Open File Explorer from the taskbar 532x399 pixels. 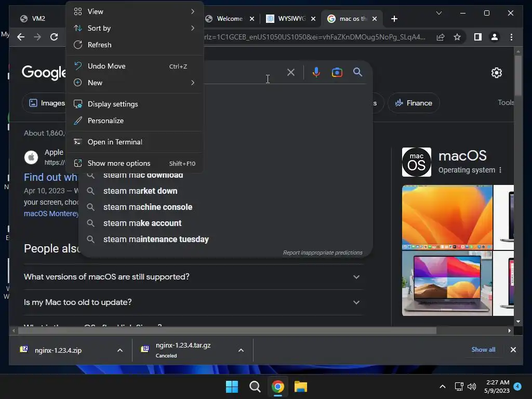tap(301, 387)
